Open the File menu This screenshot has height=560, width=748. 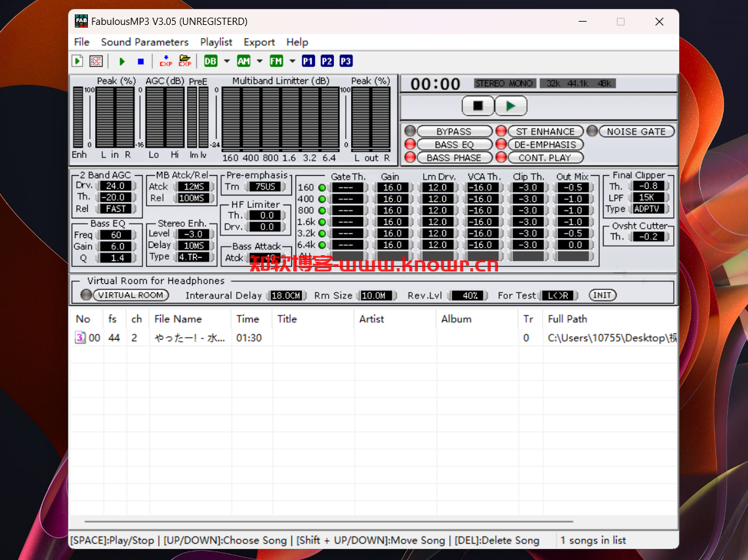[x=81, y=42]
